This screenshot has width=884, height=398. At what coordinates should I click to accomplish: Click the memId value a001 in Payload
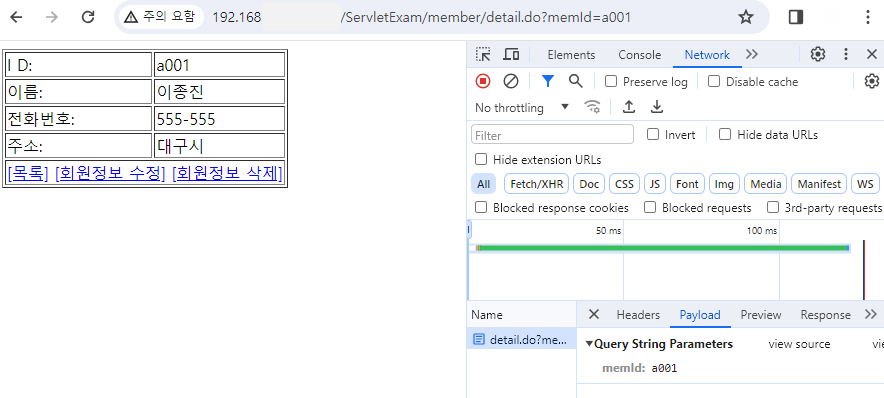[664, 368]
